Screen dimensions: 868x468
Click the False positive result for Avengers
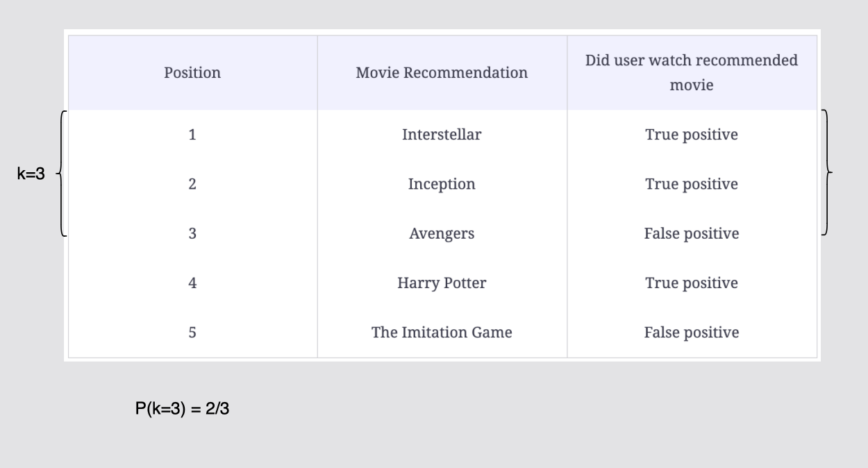[x=692, y=234]
